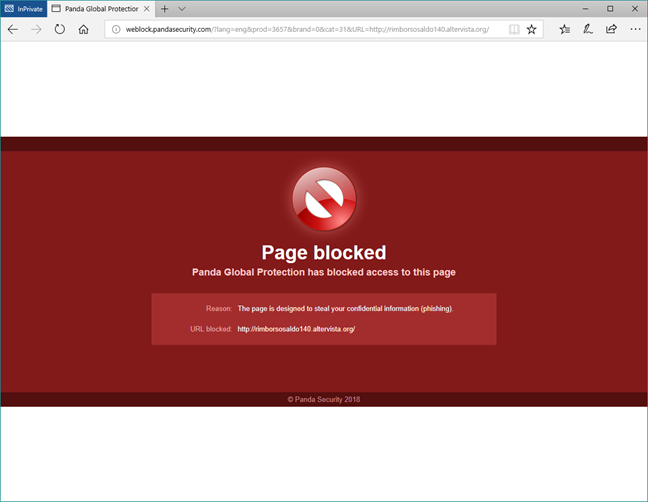Open a new tab
The width and height of the screenshot is (648, 502).
click(164, 9)
